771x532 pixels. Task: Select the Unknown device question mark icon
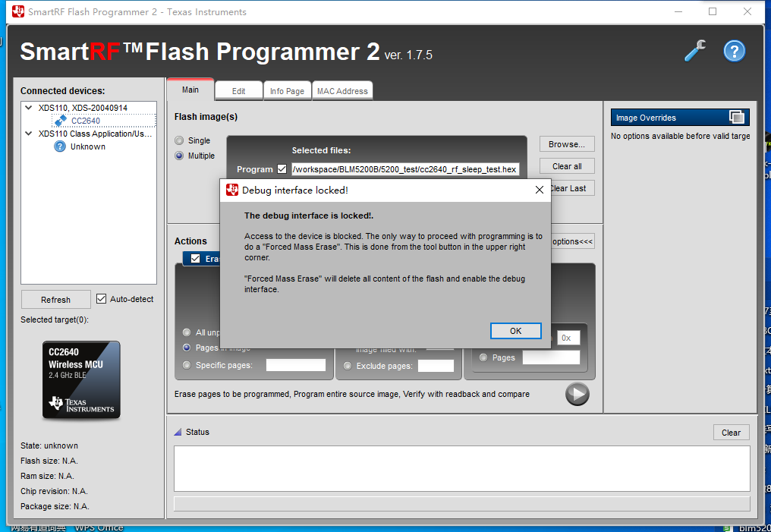click(x=59, y=146)
